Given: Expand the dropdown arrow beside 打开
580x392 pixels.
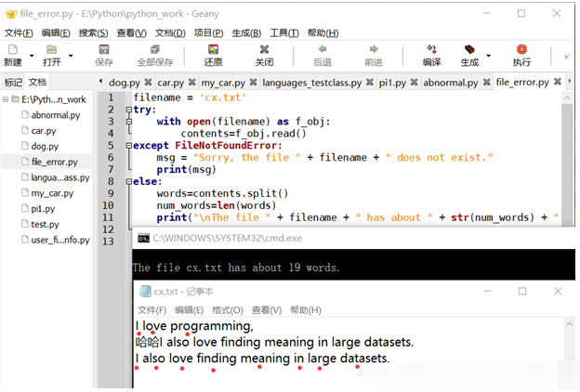Looking at the screenshot, I should (71, 56).
